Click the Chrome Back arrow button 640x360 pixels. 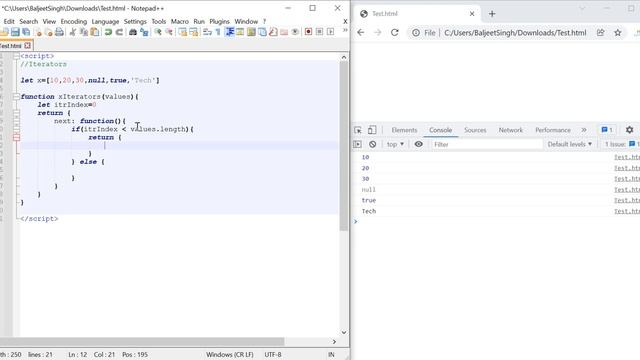pos(361,33)
